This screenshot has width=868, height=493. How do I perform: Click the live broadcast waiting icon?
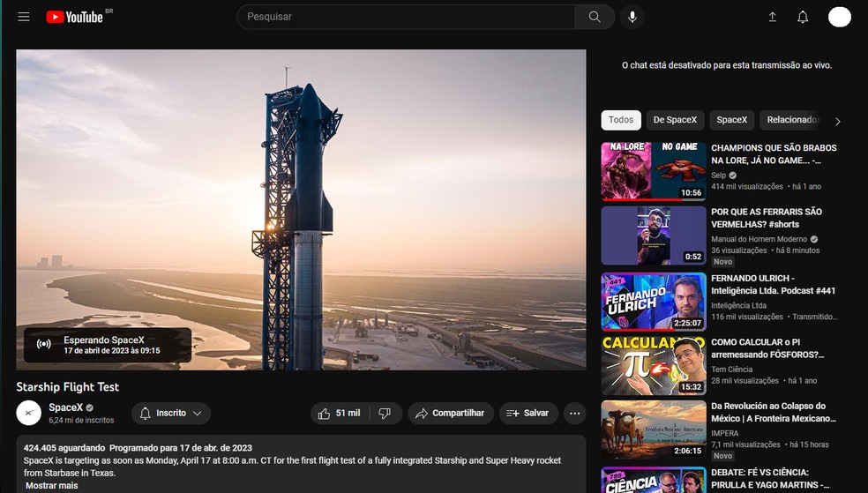tap(44, 344)
